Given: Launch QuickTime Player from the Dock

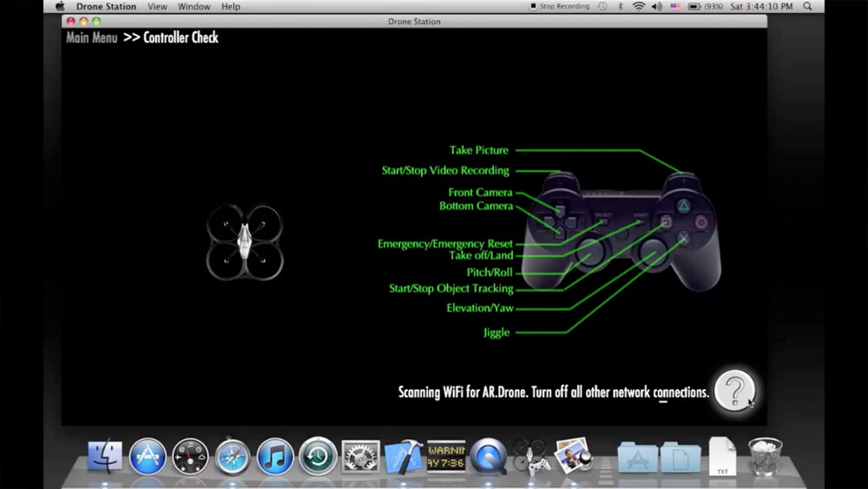Looking at the screenshot, I should point(488,456).
